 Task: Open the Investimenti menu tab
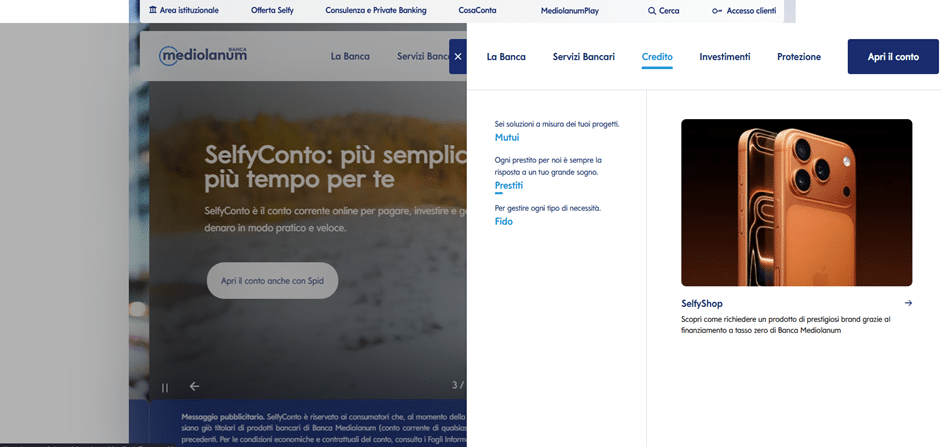(x=724, y=57)
